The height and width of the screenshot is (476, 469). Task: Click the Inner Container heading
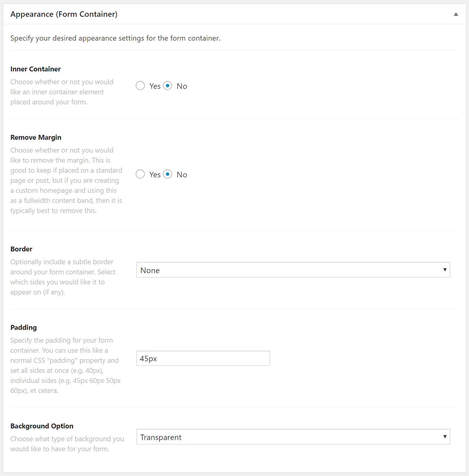pos(35,69)
